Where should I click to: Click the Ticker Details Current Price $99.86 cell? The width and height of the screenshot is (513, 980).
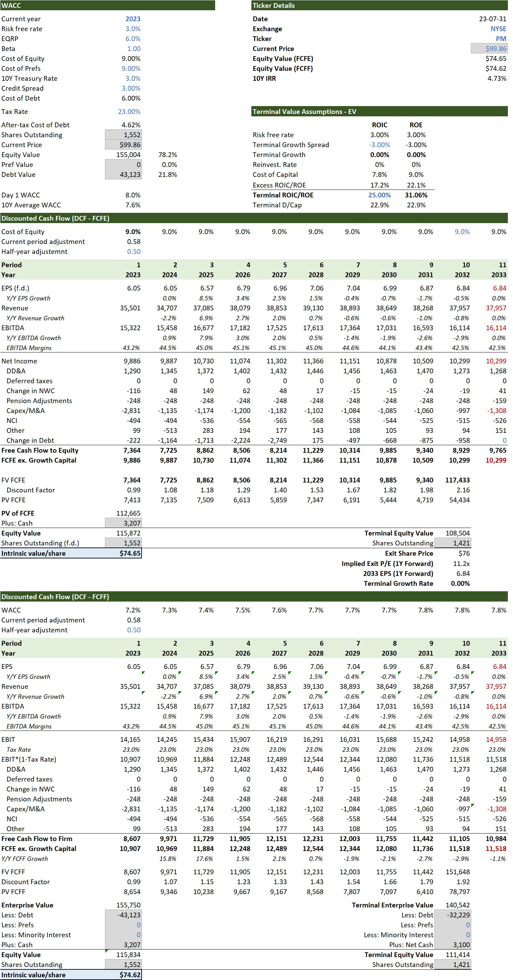coord(489,49)
